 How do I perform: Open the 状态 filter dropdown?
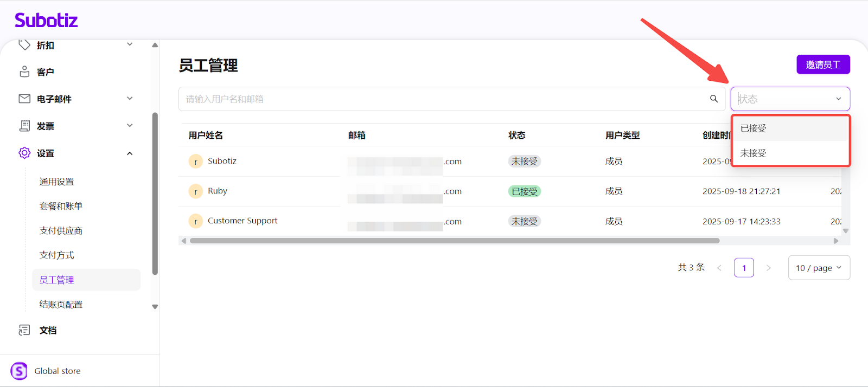(x=790, y=99)
